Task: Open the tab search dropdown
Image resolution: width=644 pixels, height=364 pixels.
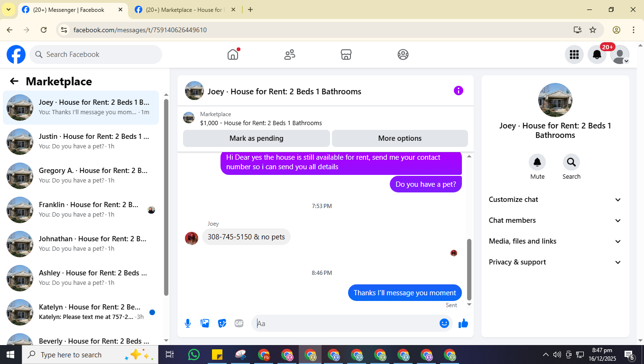Action: tap(8, 9)
